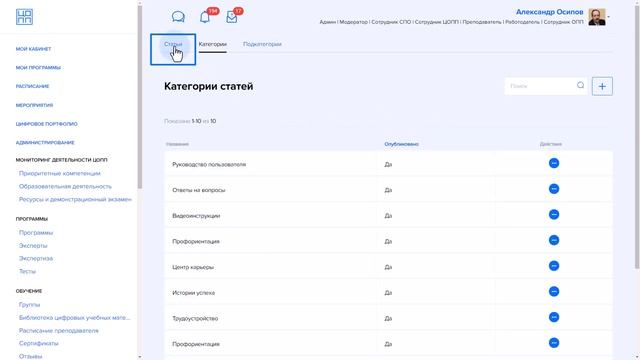Click the Название column header

(177, 144)
